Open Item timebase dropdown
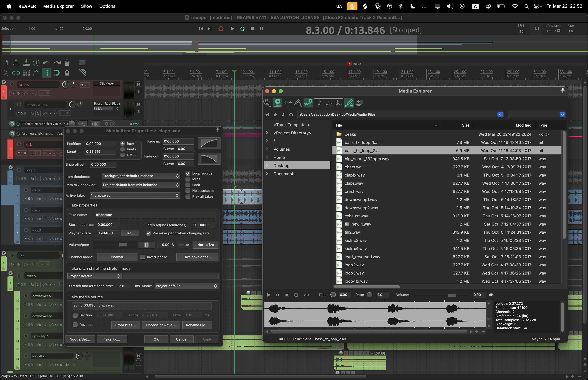This screenshot has width=588, height=380. coord(141,176)
